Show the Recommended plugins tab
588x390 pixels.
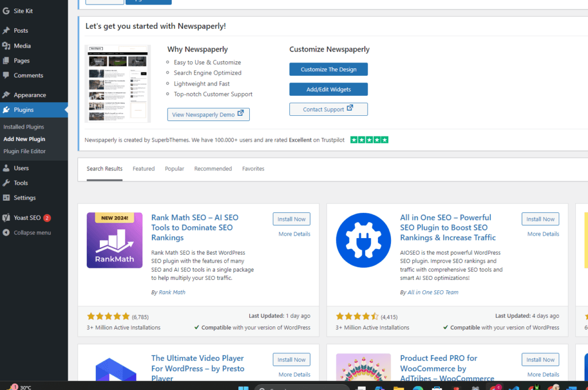tap(213, 169)
